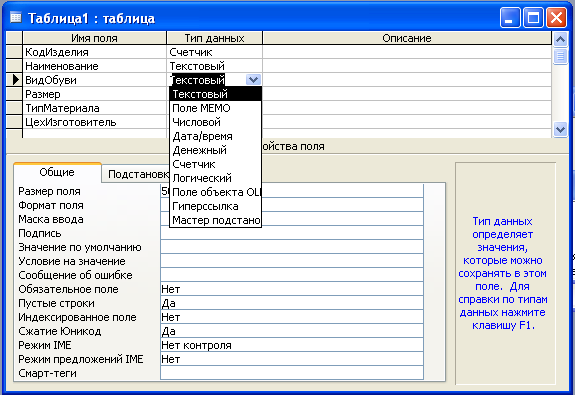Click the Маска ввода value field
The width and height of the screenshot is (575, 395).
coord(292,219)
